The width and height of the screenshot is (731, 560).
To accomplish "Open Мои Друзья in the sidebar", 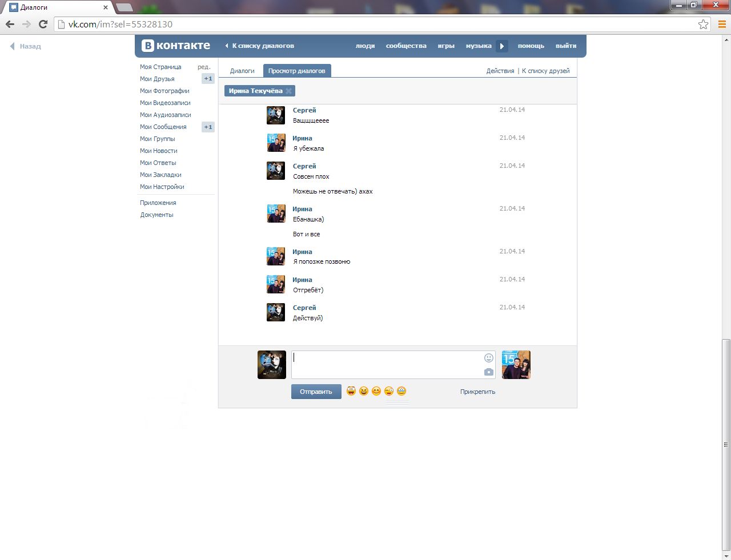I will point(157,79).
